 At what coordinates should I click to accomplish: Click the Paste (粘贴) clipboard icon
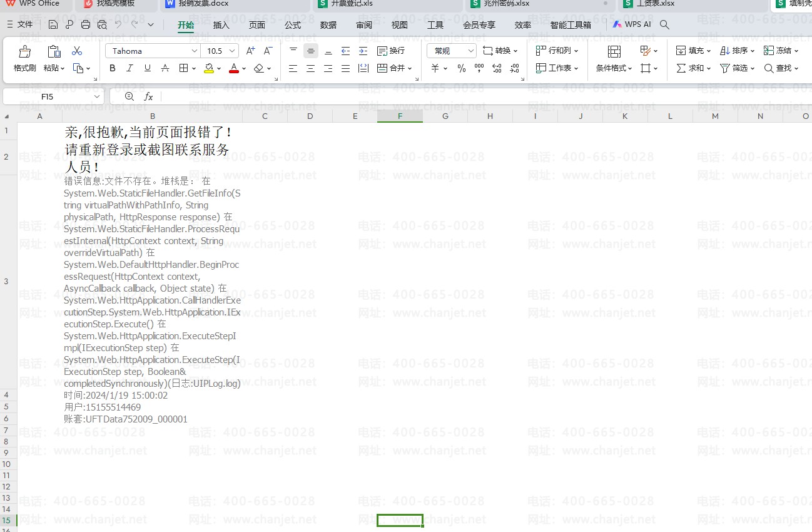[54, 51]
